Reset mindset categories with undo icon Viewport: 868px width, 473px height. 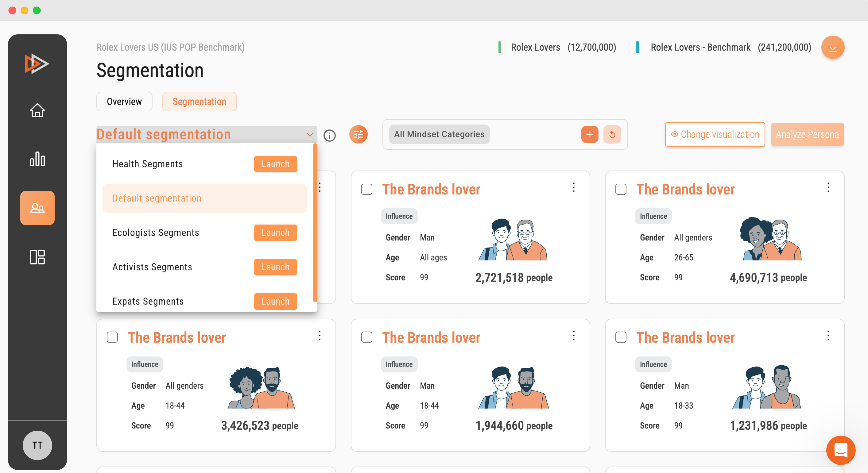612,134
